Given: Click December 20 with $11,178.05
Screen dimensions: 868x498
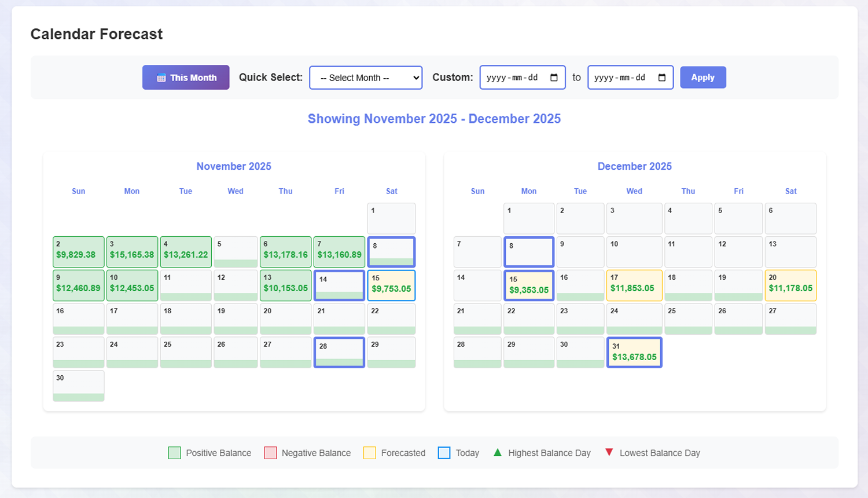Looking at the screenshot, I should 790,285.
